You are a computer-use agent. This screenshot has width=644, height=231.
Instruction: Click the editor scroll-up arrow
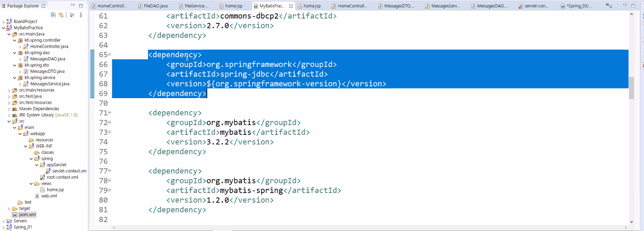tap(632, 14)
